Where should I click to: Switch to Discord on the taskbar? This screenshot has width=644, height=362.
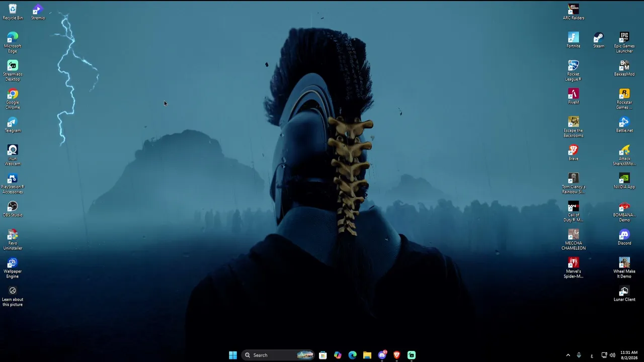[x=382, y=355]
